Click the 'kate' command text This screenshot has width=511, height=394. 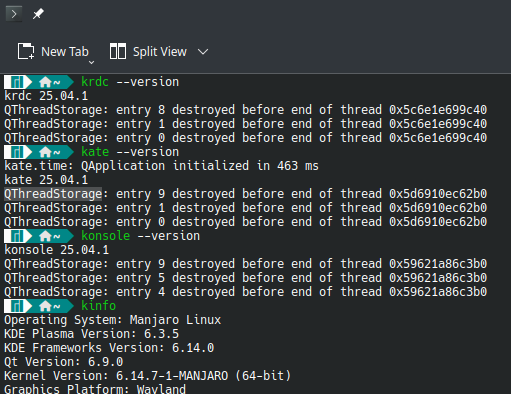click(x=95, y=152)
